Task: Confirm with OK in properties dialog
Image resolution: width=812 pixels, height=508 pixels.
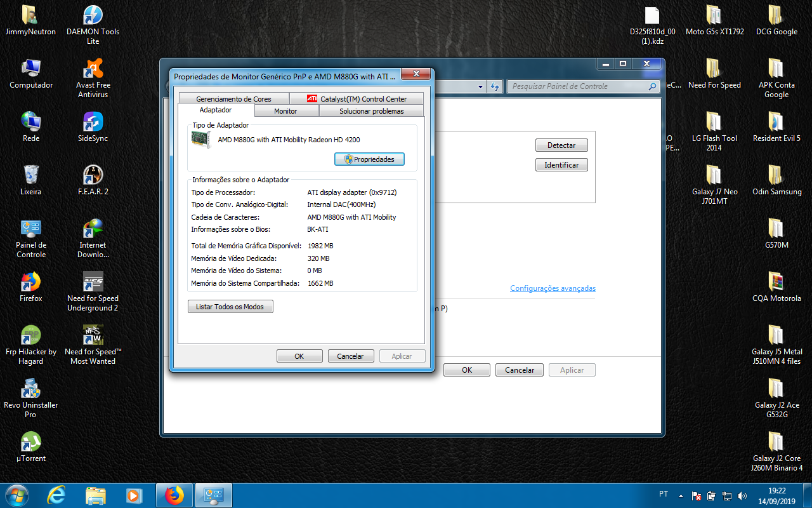Action: pyautogui.click(x=299, y=356)
